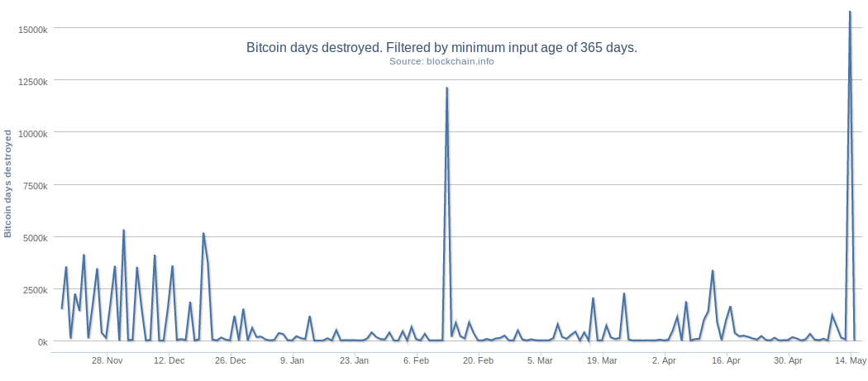Click the '26. Dec' x-axis date label

point(231,361)
